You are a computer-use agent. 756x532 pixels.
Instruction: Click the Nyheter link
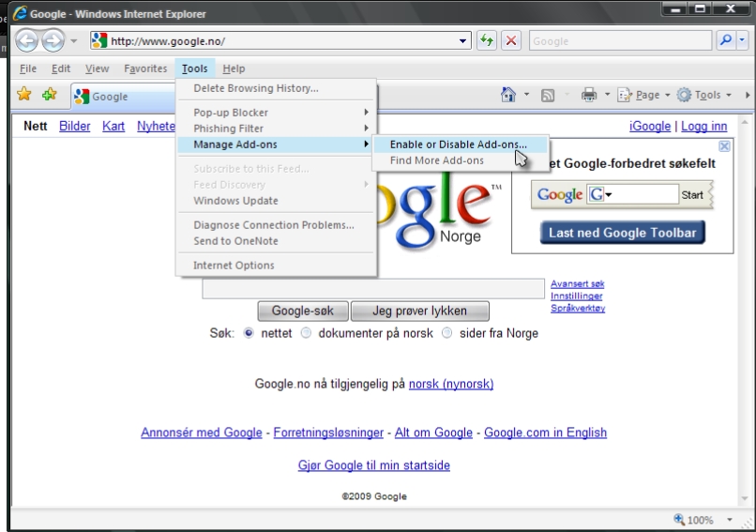156,127
